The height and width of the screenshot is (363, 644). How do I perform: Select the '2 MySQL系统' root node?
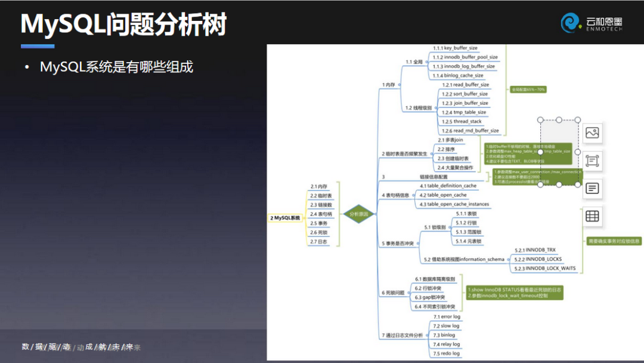point(285,218)
